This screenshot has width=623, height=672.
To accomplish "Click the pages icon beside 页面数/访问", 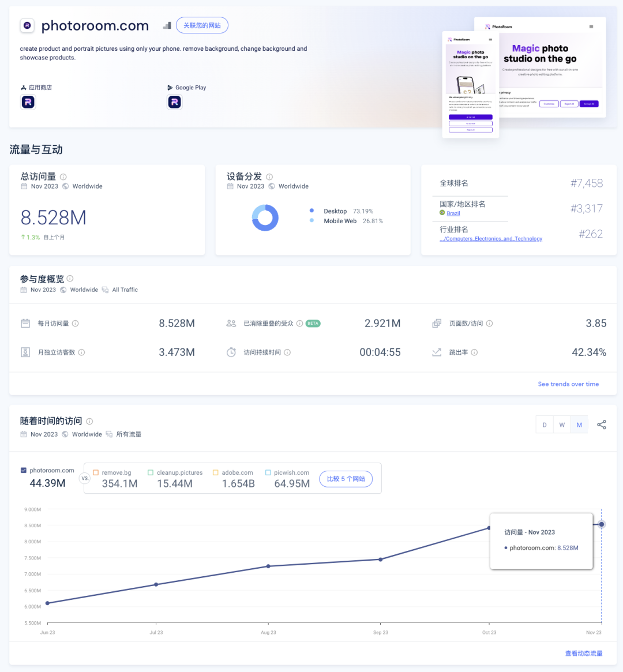I will pos(437,323).
